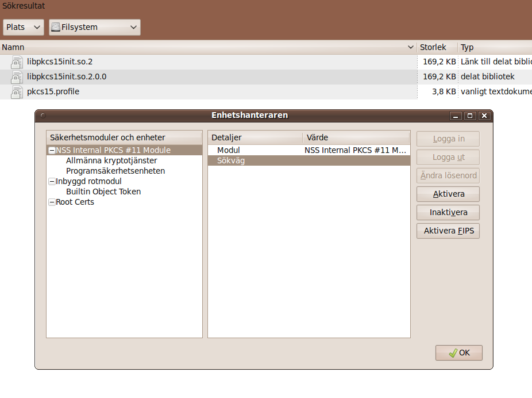Click the Enhetshanteraren title bar text

pyautogui.click(x=250, y=116)
